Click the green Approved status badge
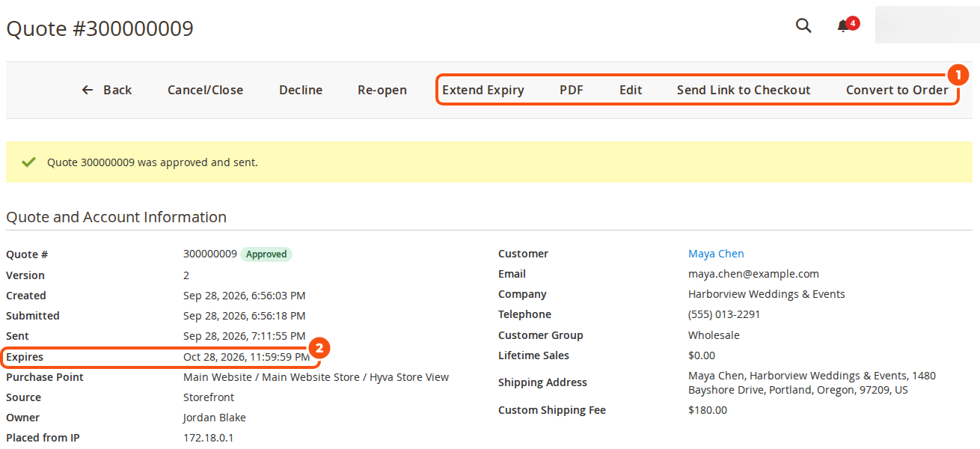 [x=266, y=254]
